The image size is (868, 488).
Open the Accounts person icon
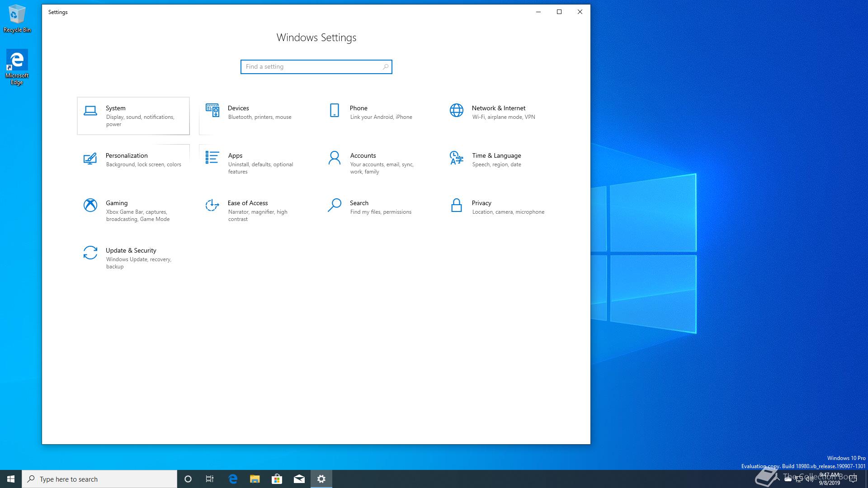335,158
